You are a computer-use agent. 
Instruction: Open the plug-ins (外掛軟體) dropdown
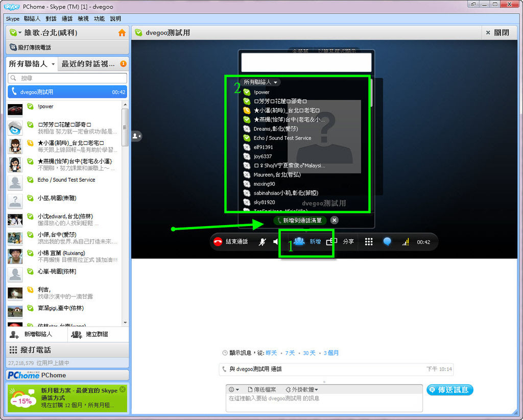pyautogui.click(x=302, y=389)
